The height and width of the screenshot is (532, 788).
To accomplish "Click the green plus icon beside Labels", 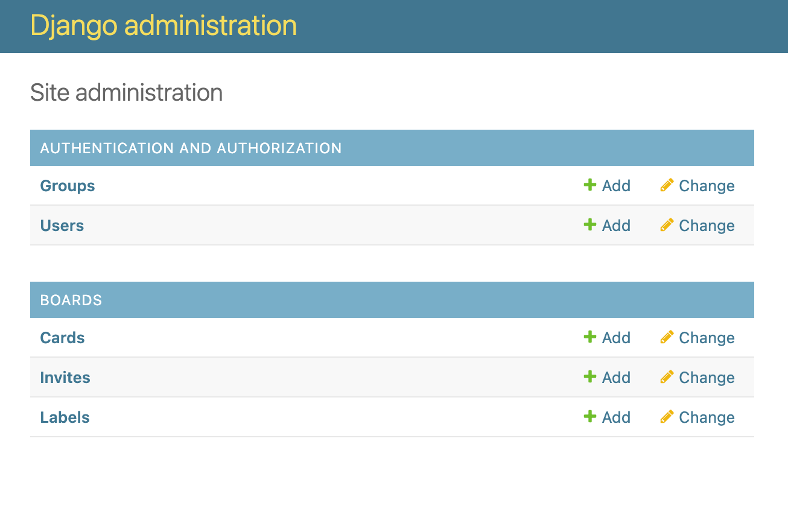I will coord(589,417).
